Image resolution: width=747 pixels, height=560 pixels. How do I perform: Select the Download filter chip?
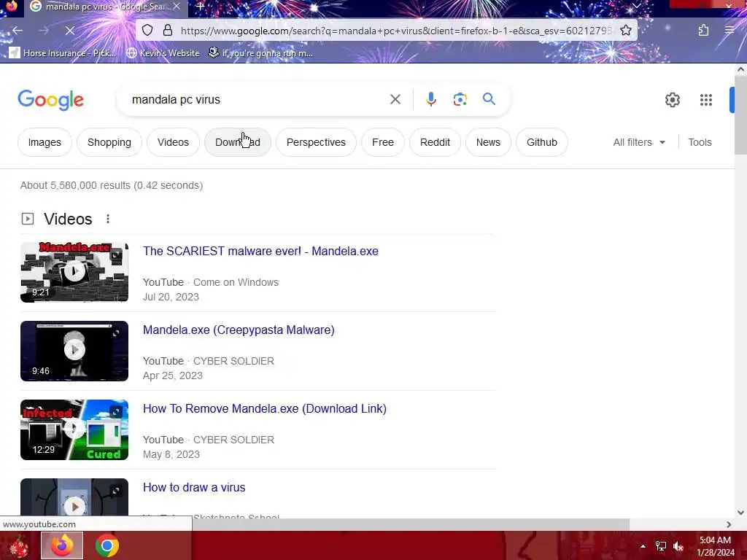point(238,142)
